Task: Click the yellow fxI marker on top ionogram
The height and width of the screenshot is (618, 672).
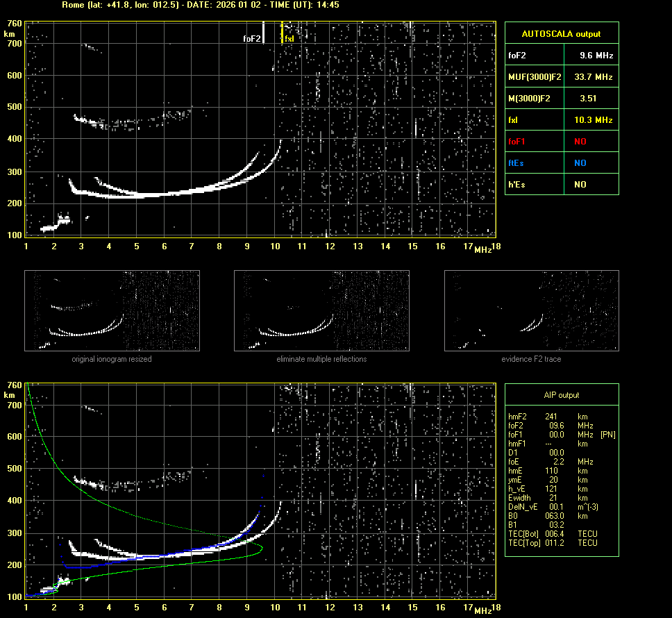Action: click(282, 33)
